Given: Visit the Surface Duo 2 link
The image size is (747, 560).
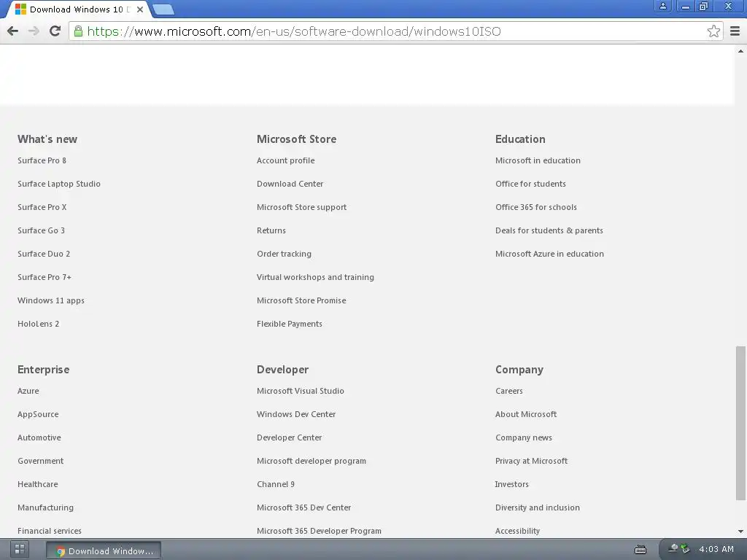Looking at the screenshot, I should [x=44, y=254].
